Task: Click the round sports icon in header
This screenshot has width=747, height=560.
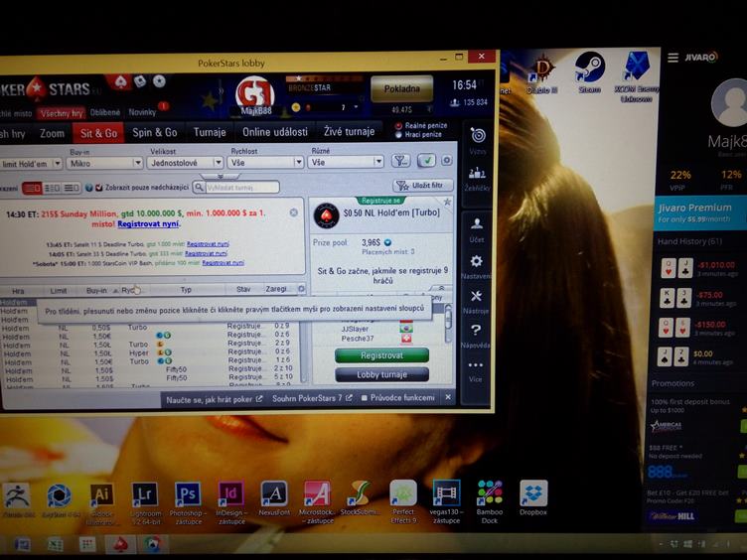Action: click(x=159, y=81)
